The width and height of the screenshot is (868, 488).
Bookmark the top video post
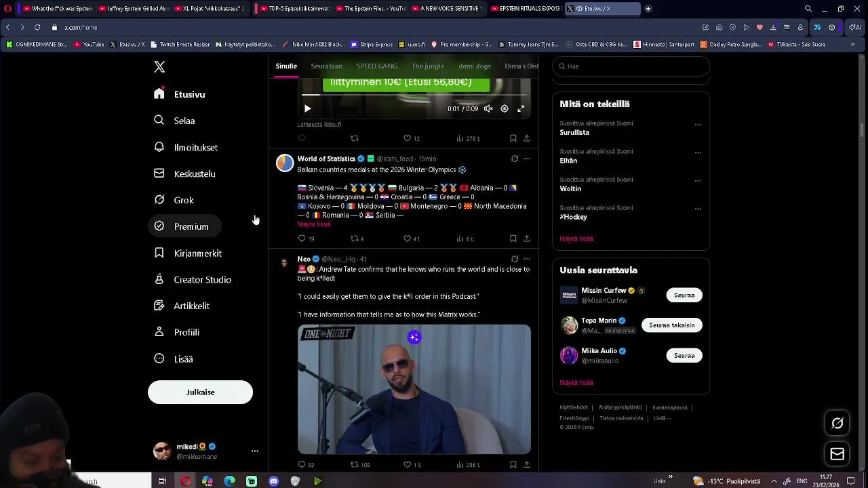513,138
